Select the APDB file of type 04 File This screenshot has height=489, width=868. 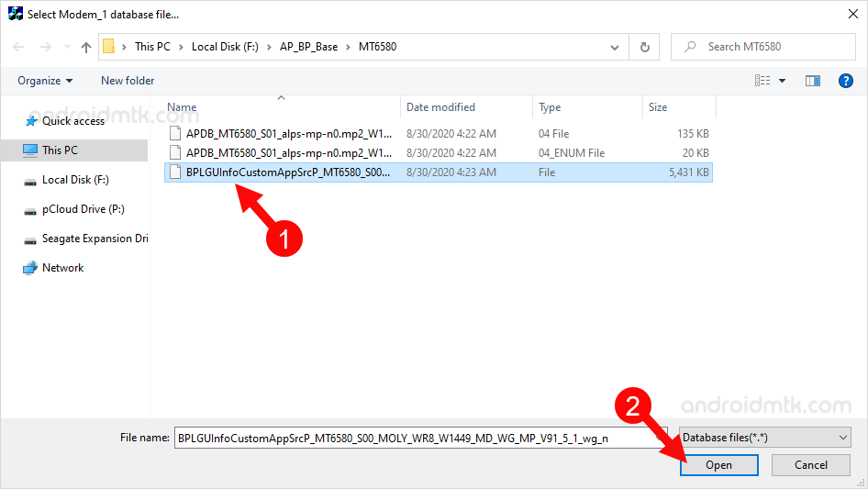point(438,133)
